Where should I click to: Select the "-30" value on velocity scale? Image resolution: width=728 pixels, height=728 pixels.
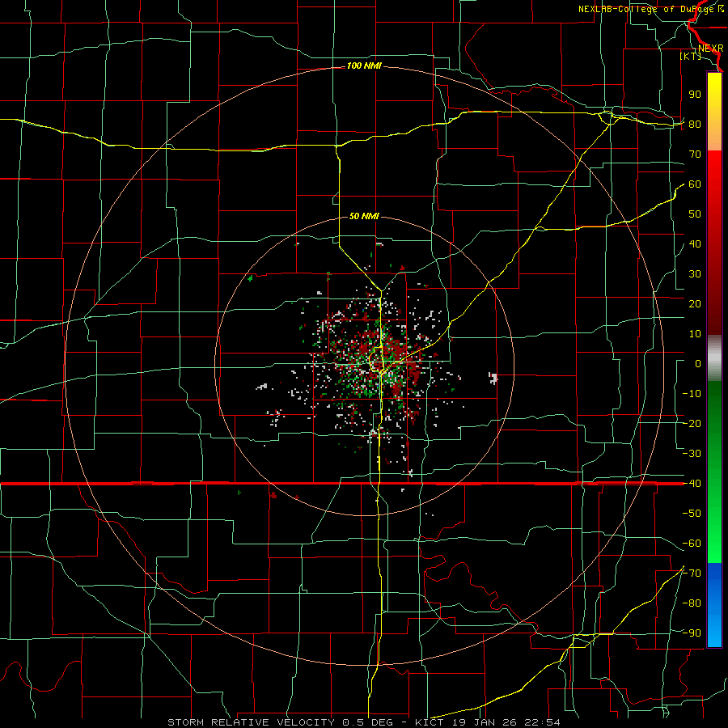(692, 454)
